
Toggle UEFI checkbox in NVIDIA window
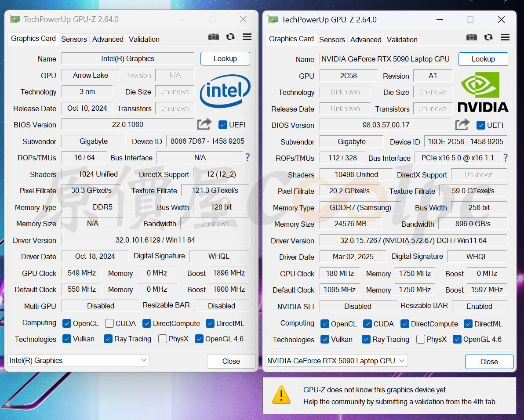click(481, 125)
